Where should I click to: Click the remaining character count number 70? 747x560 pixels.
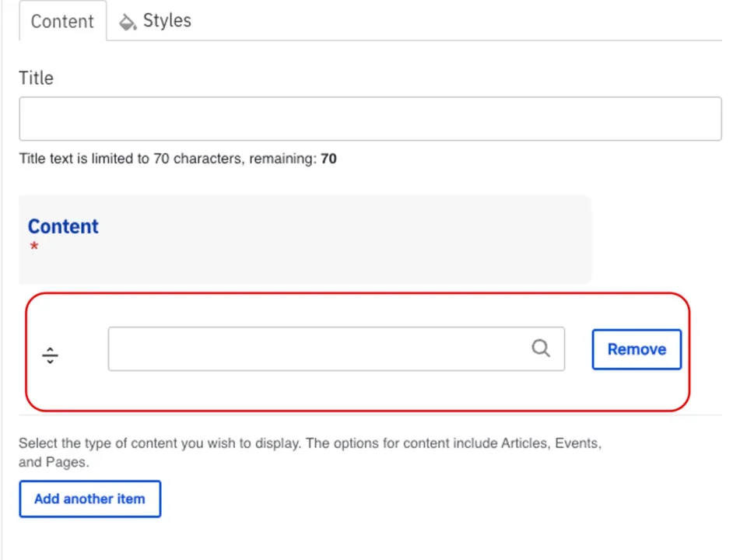click(328, 158)
